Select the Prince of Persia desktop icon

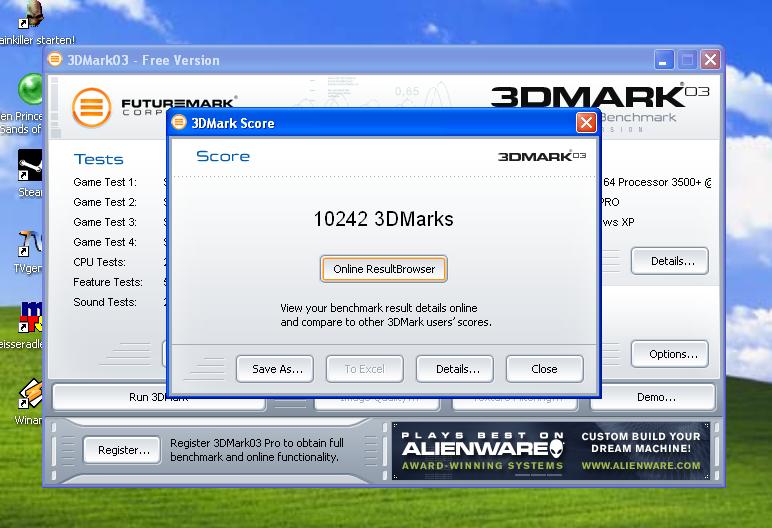[24, 103]
